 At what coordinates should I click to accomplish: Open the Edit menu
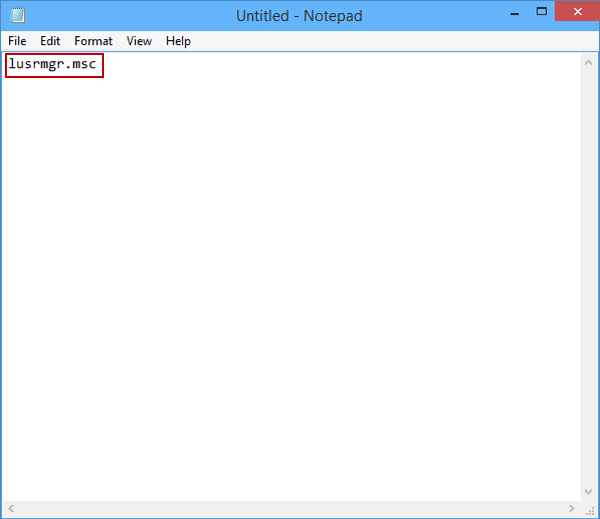pos(50,41)
